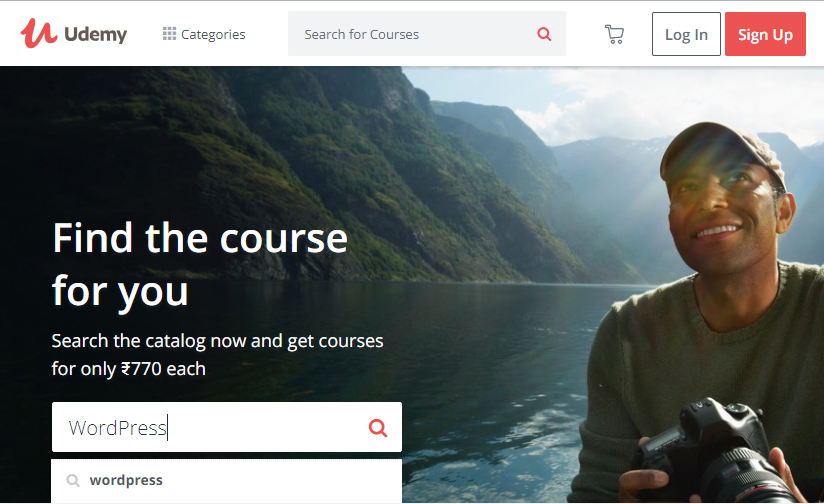Click the Log In button
Viewport: 824px width, 504px height.
tap(686, 34)
